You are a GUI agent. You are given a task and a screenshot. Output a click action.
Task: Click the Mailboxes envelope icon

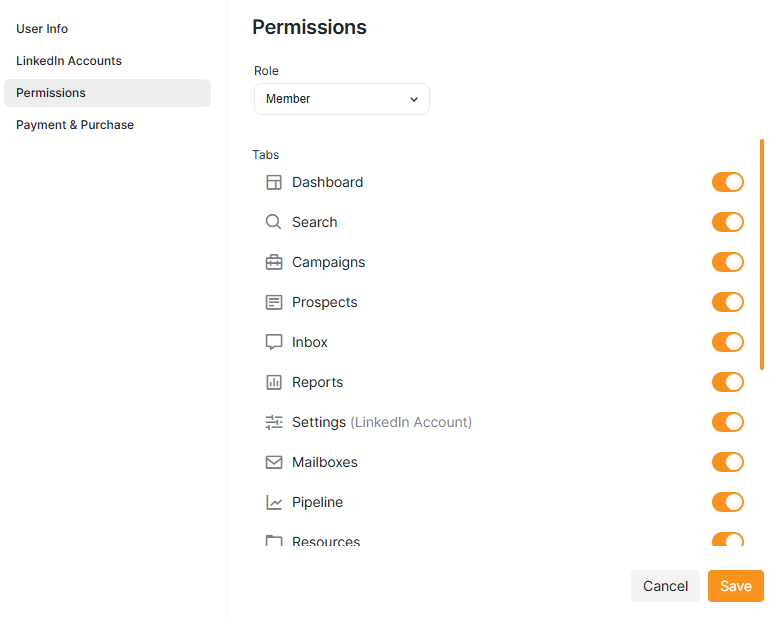click(x=274, y=462)
